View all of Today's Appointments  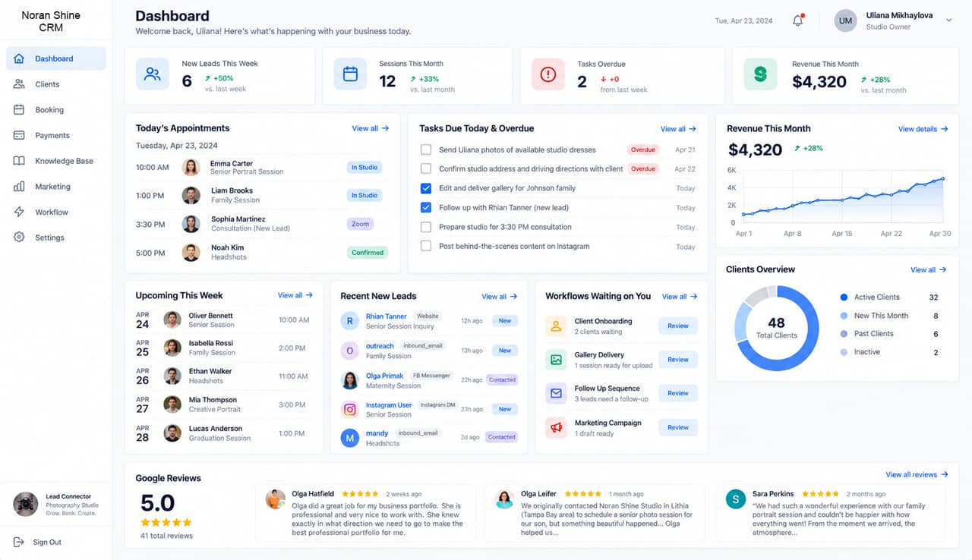click(371, 128)
